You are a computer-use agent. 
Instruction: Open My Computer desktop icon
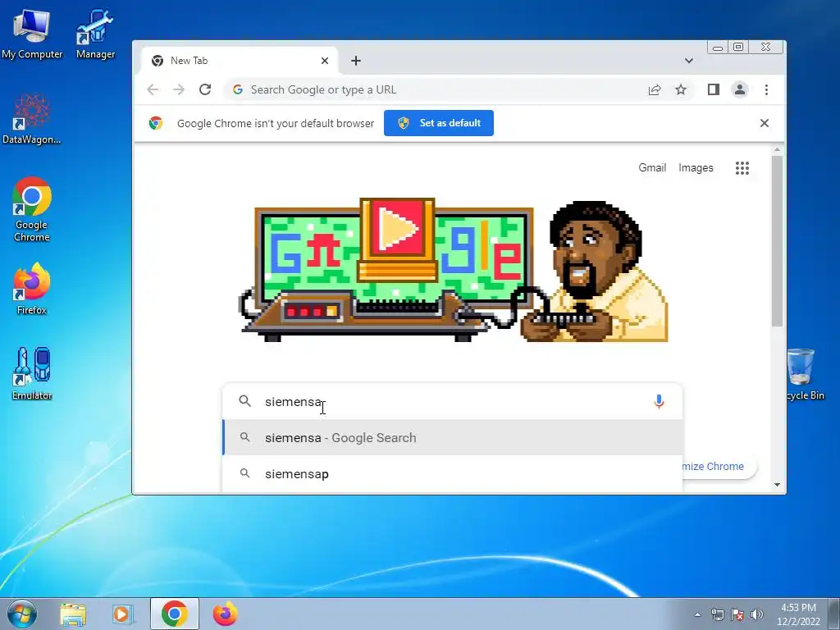click(32, 33)
